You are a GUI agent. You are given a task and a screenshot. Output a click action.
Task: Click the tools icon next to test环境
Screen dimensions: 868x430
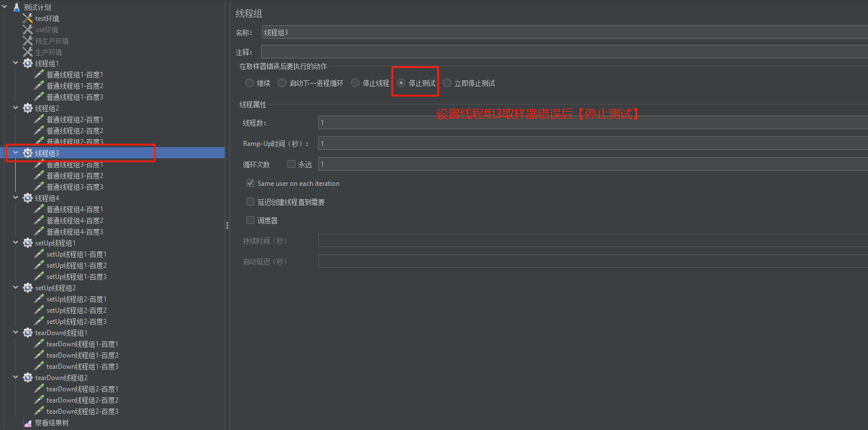pos(28,19)
